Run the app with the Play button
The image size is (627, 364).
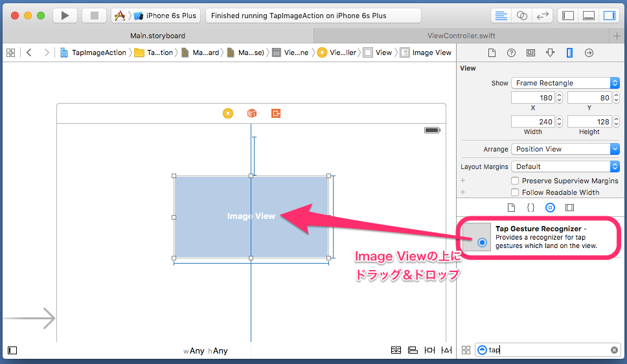pyautogui.click(x=65, y=16)
